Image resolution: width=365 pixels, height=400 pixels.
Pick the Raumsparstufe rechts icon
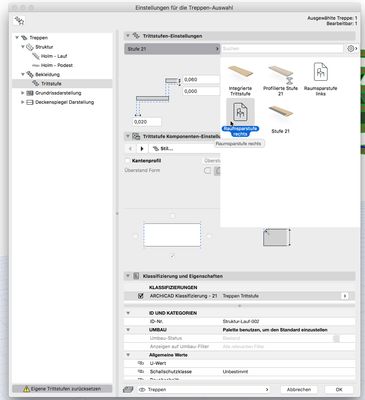240,111
